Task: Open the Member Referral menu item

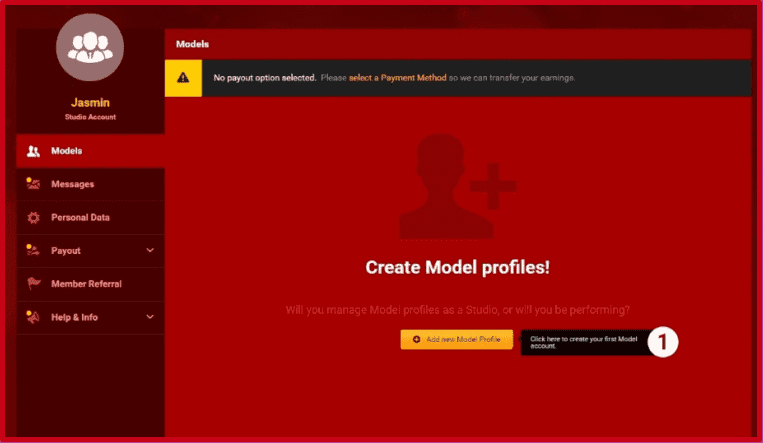Action: (86, 284)
